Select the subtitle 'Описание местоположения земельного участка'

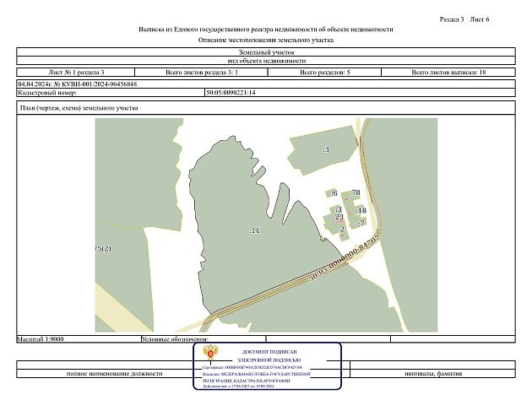[266, 40]
